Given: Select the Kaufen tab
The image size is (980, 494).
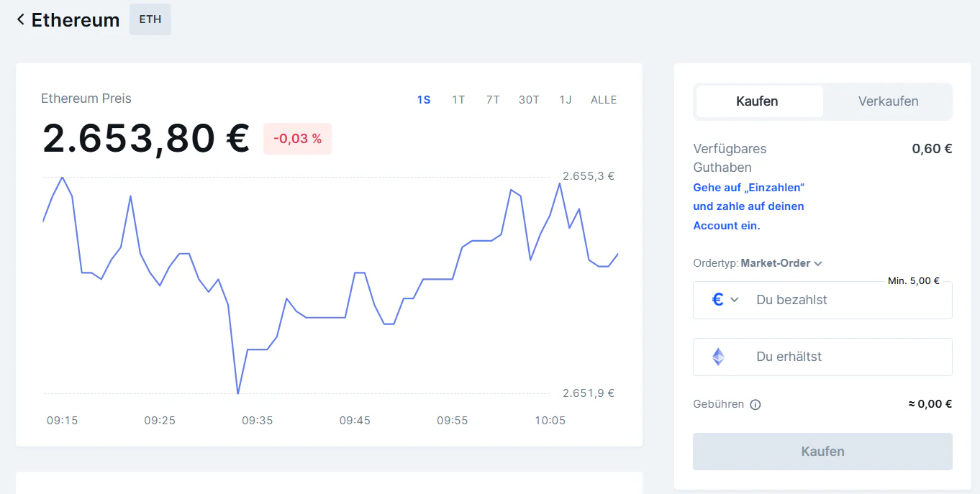Looking at the screenshot, I should [758, 101].
